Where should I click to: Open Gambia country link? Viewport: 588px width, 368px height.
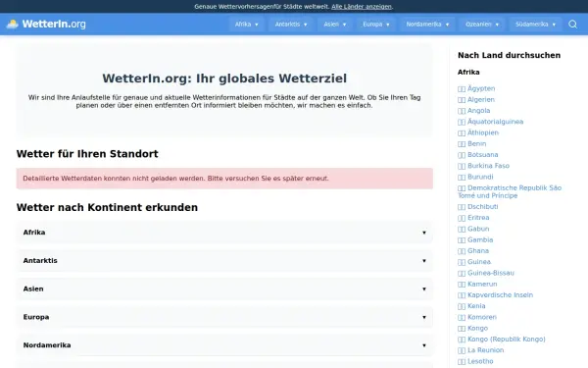point(475,239)
